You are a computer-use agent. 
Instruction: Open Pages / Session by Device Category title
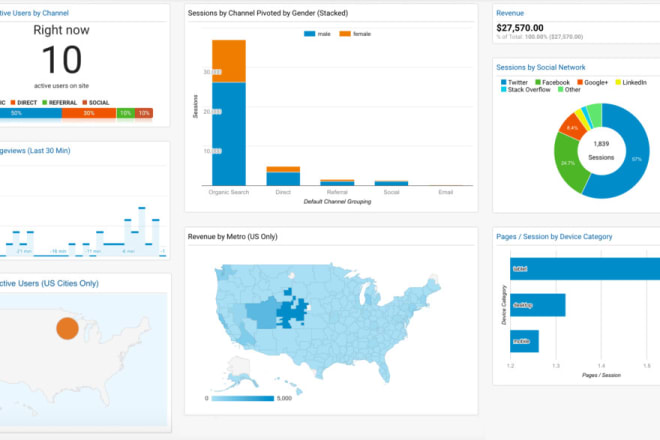[554, 237]
